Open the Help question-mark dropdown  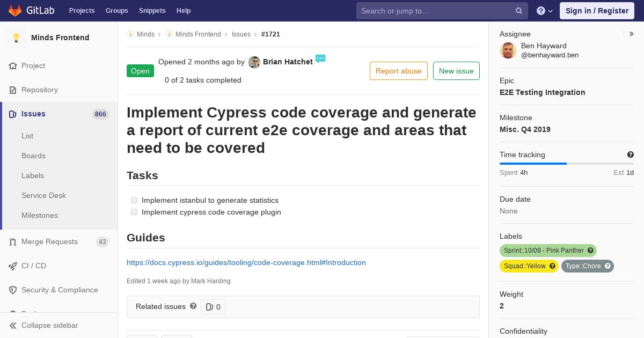click(545, 11)
